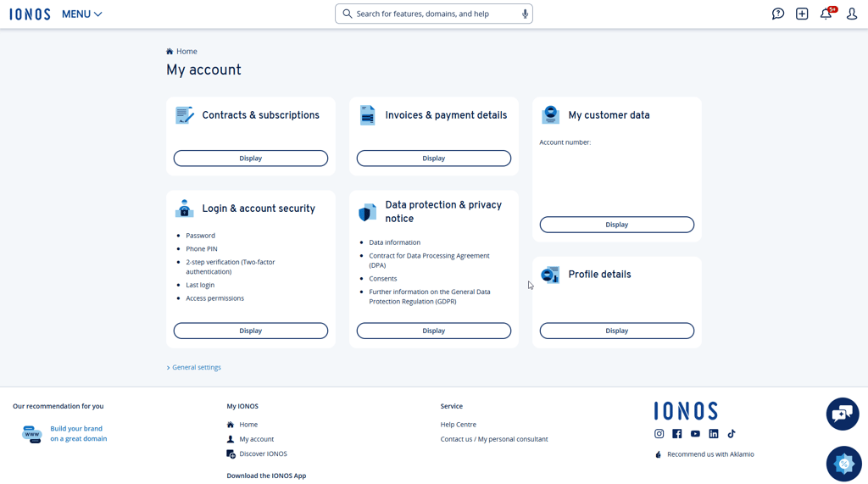Click 'Further information on the General Data' item
This screenshot has height=484, width=868.
(430, 297)
